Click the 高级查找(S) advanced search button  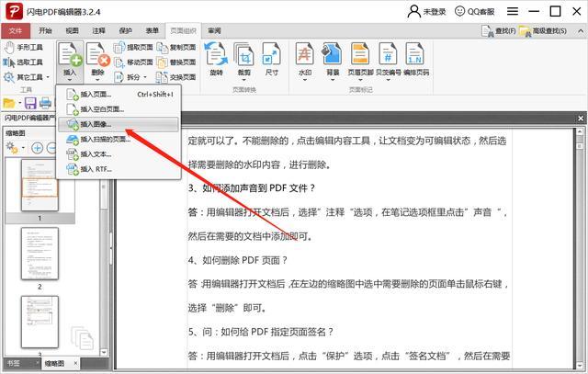[x=543, y=30]
